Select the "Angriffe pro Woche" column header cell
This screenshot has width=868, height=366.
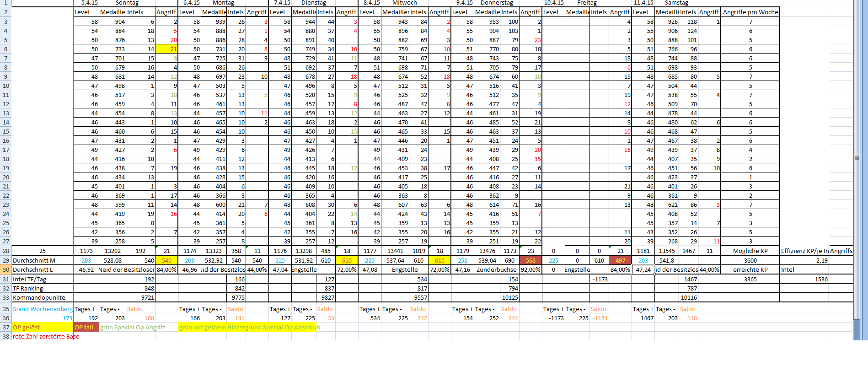pyautogui.click(x=750, y=12)
